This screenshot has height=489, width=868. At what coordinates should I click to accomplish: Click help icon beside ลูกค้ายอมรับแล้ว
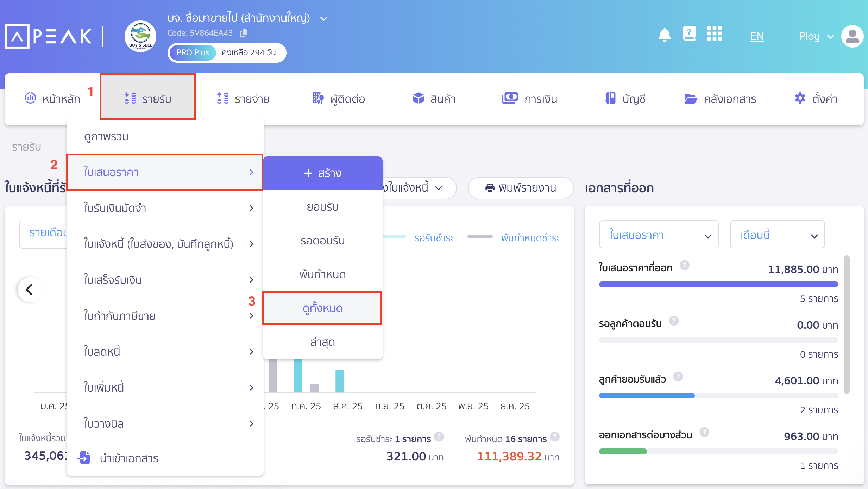(x=678, y=376)
